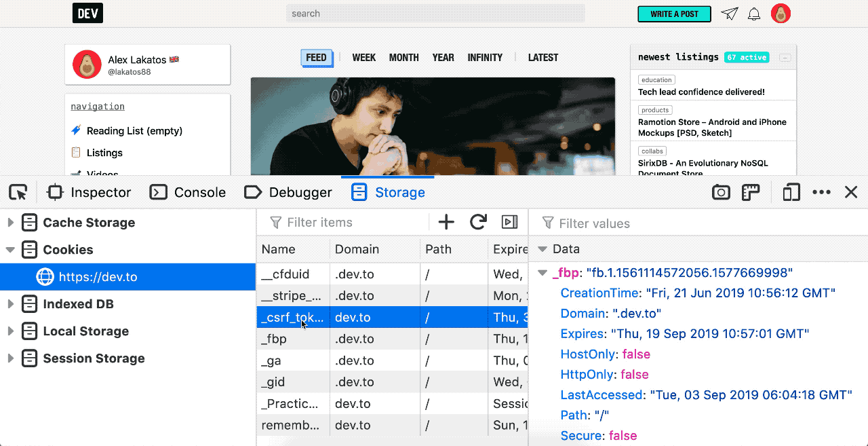This screenshot has width=868, height=446.
Task: Click the WRITE A POST button
Action: (x=674, y=14)
